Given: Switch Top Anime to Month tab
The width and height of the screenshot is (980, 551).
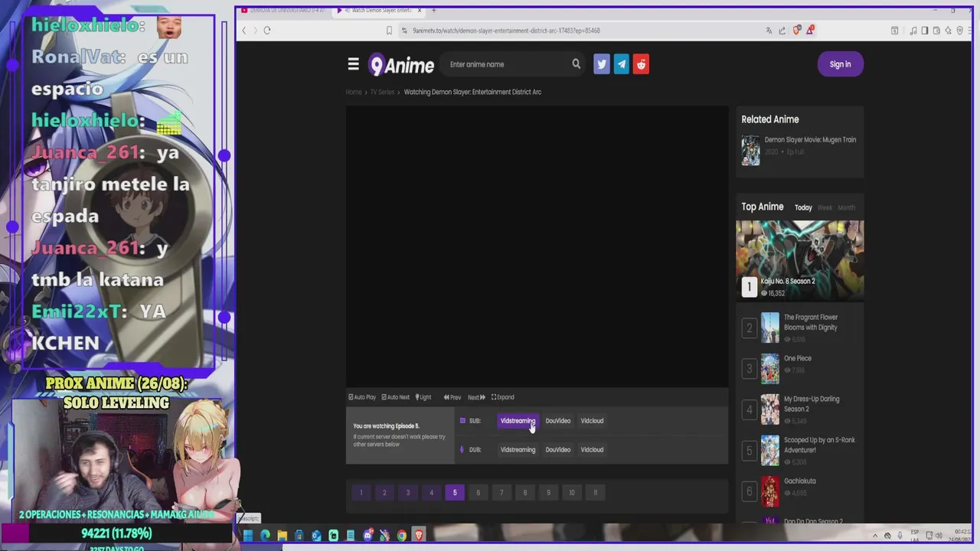Looking at the screenshot, I should [846, 207].
